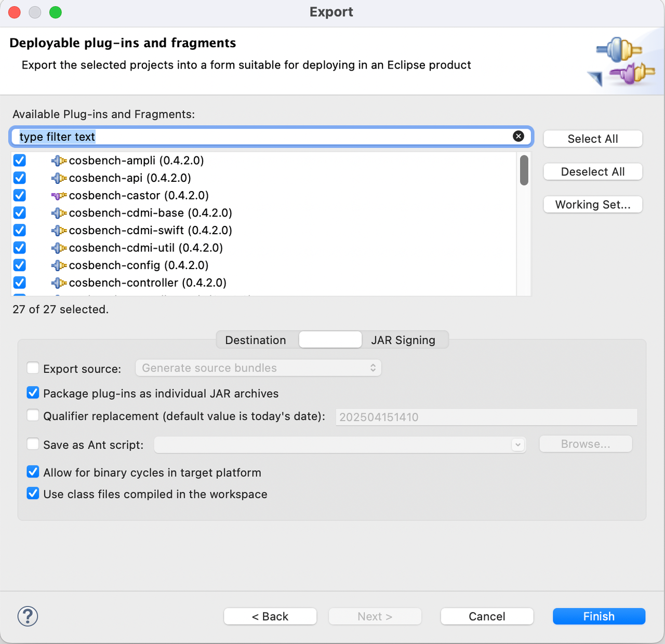Select cosbench-cdmi-swift (0.4.2.0) row text
Viewport: 665px width, 644px height.
151,230
